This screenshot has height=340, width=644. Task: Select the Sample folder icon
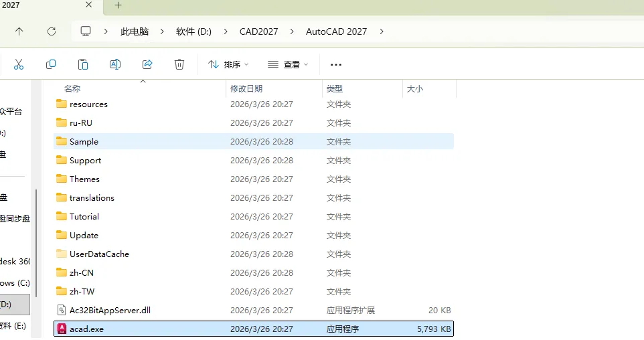click(61, 141)
